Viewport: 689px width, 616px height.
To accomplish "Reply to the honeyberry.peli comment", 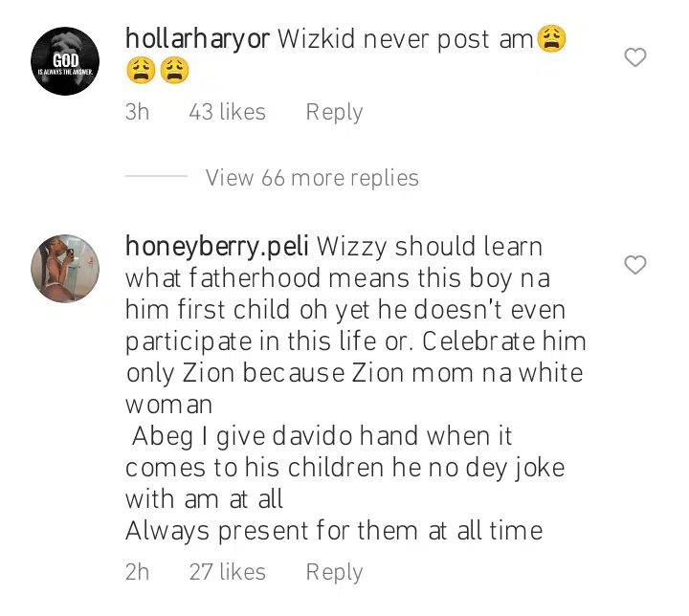I will 334,573.
